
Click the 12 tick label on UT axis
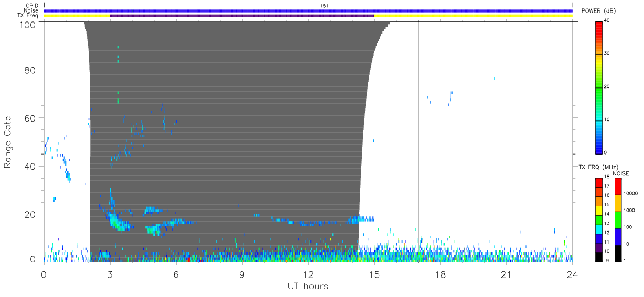pos(308,274)
